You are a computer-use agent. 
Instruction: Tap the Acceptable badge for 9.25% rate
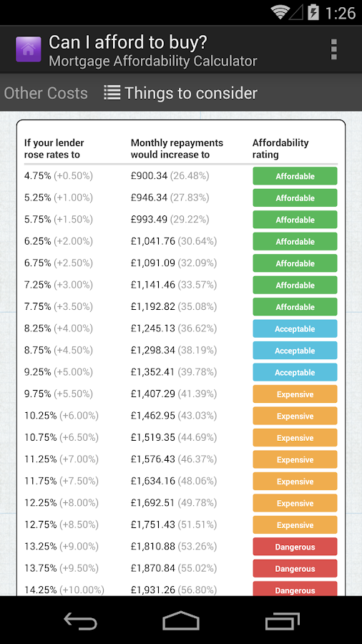tap(295, 372)
